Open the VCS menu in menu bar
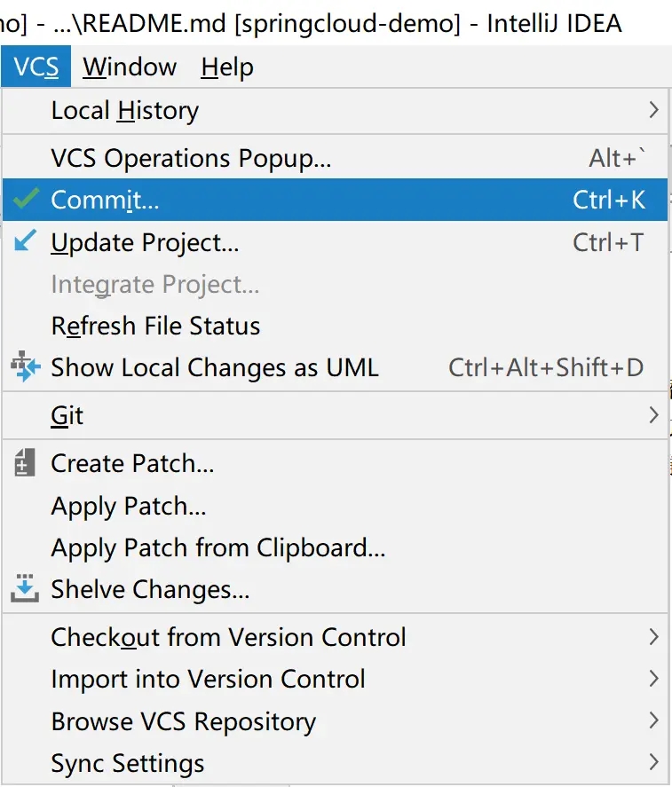 pyautogui.click(x=36, y=67)
